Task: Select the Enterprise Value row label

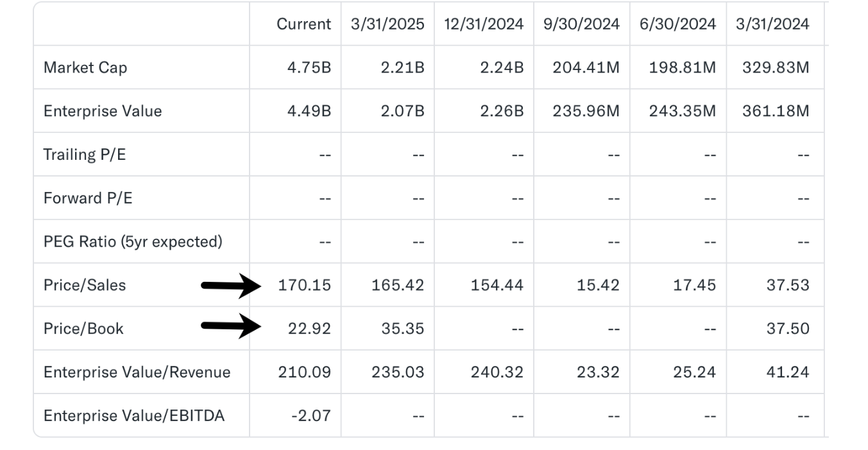Action: pyautogui.click(x=103, y=111)
